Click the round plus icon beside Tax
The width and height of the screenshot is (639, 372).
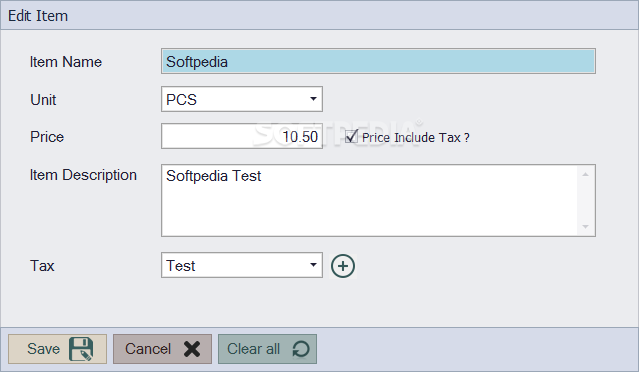coord(343,266)
